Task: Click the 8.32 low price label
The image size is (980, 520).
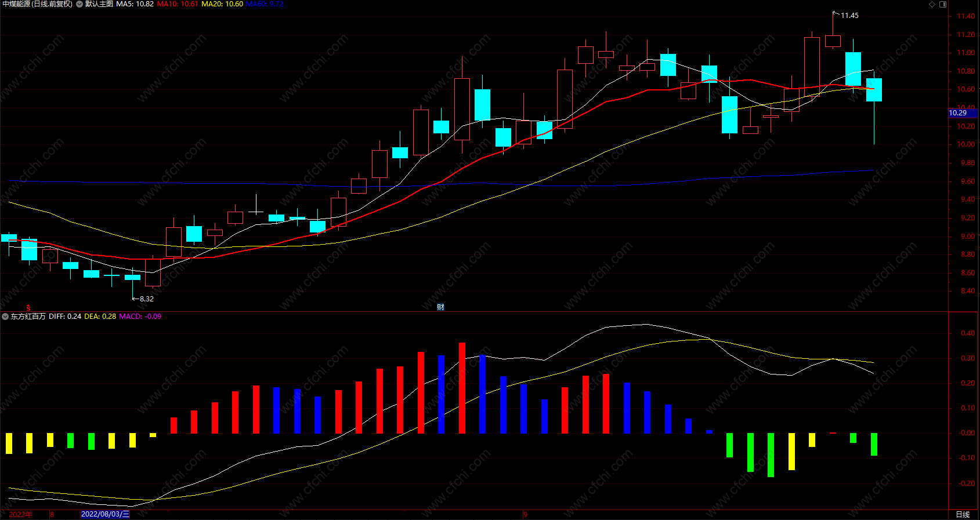Action: (147, 299)
